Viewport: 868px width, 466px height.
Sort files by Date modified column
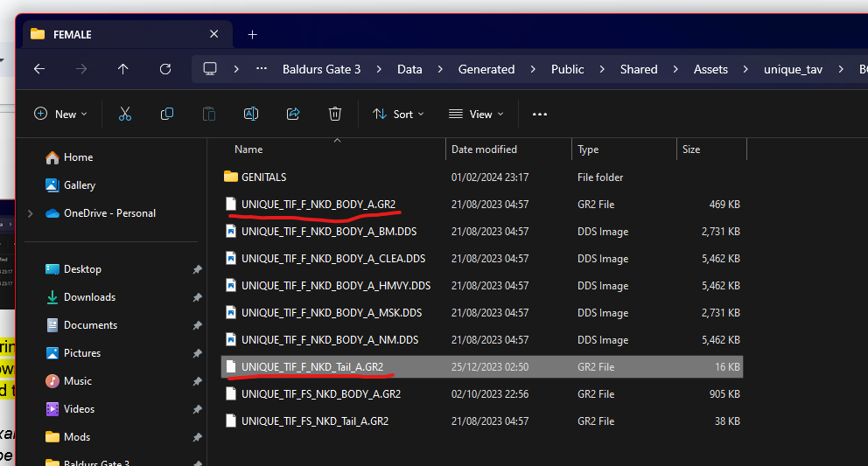pyautogui.click(x=484, y=150)
